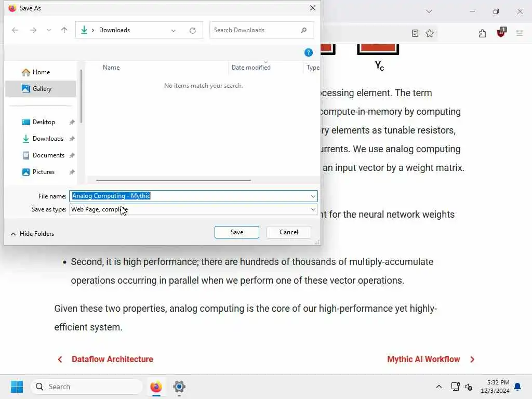This screenshot has height=399, width=532.
Task: Open the notification bell icon
Action: (517, 387)
